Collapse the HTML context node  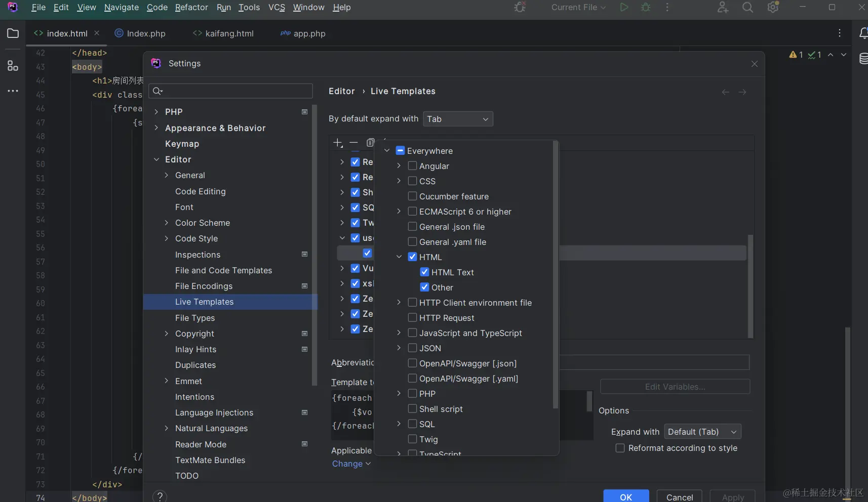tap(399, 257)
